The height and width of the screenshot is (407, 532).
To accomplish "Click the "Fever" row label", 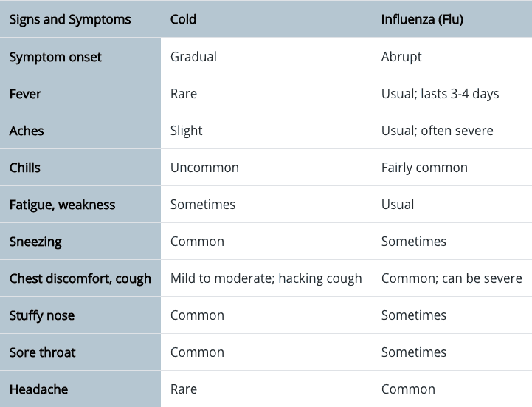I will tap(25, 94).
